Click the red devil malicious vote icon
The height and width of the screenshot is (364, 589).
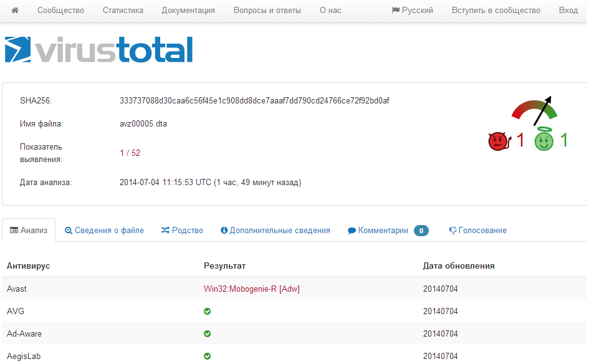coord(499,141)
